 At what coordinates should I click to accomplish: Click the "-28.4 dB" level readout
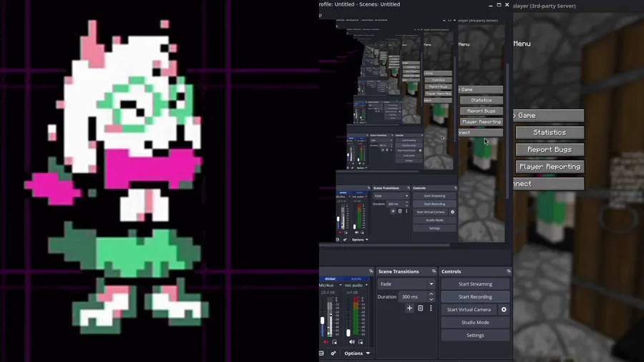coord(327,292)
